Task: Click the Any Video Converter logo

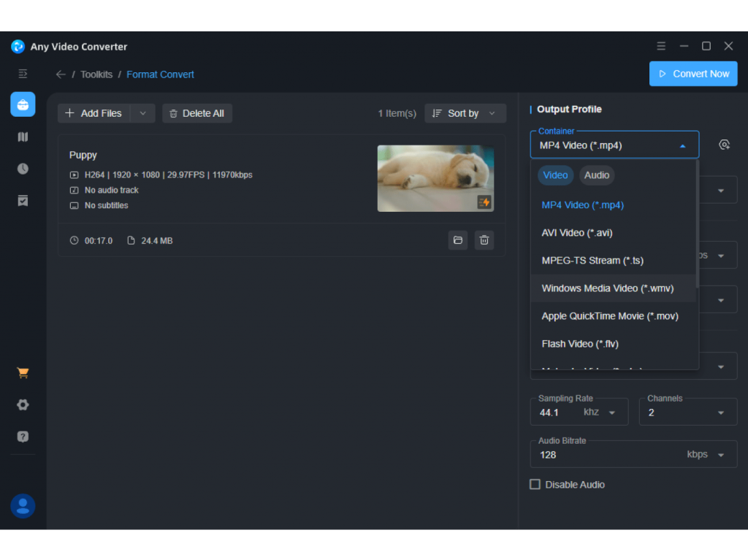Action: tap(18, 46)
